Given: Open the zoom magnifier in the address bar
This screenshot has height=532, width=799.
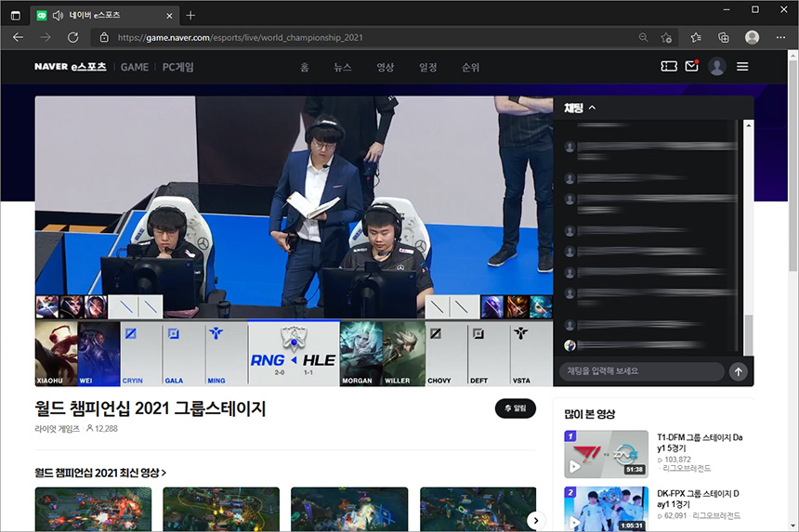Looking at the screenshot, I should pos(644,37).
